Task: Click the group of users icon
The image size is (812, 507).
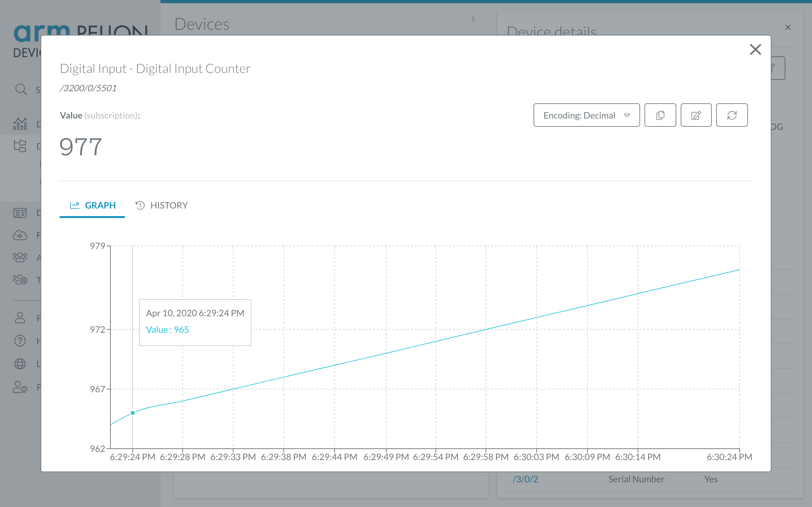Action: point(20,257)
